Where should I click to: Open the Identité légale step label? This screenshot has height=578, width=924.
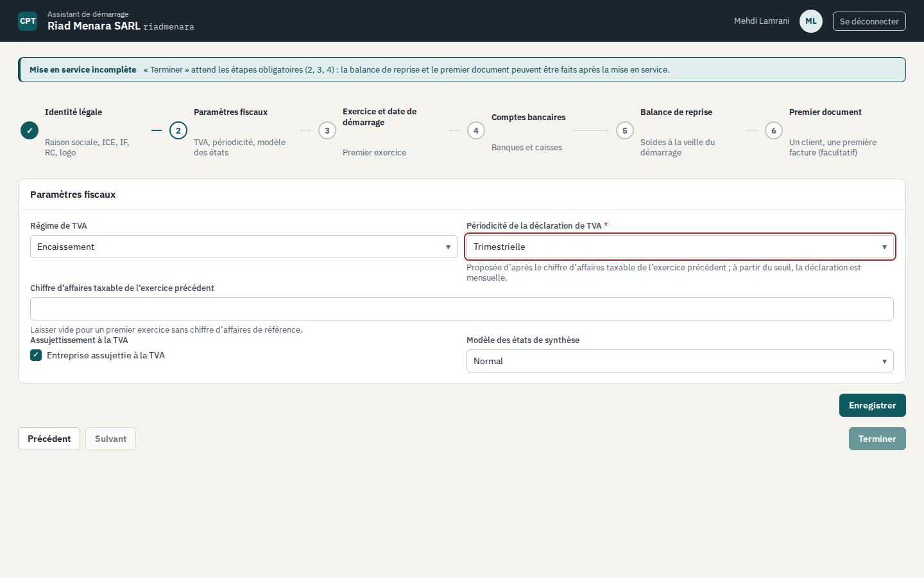(73, 112)
